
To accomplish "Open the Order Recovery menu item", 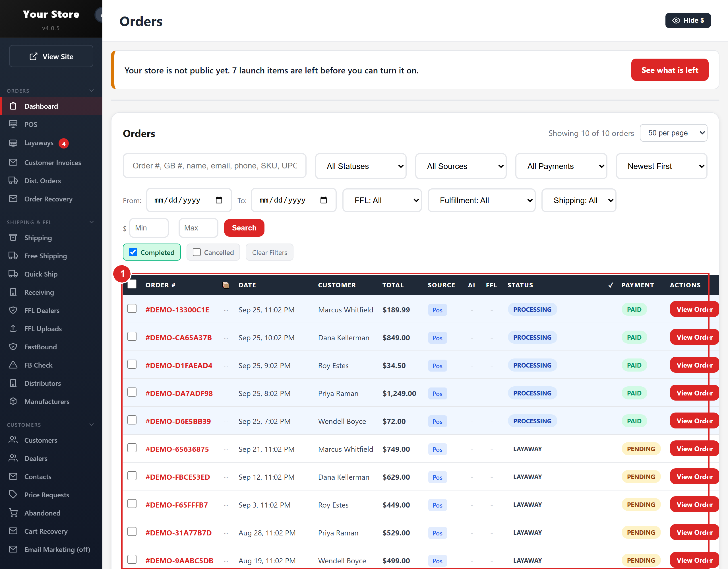I will (51, 199).
